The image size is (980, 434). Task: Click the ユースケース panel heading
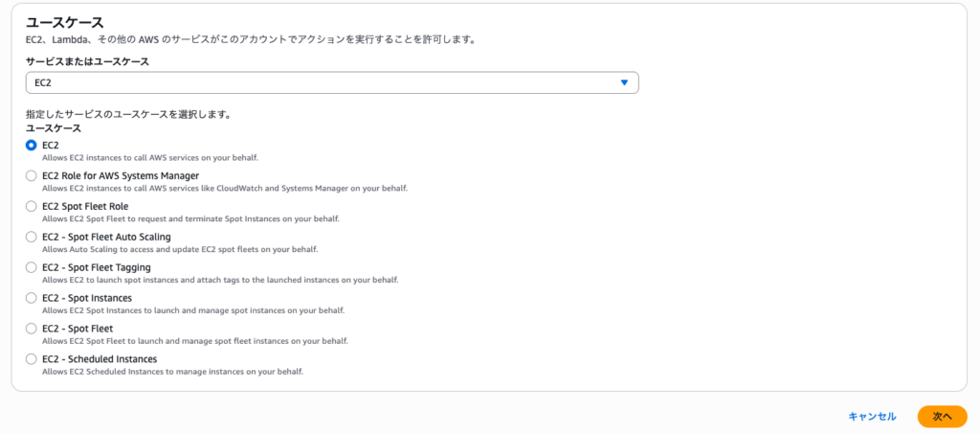click(65, 21)
